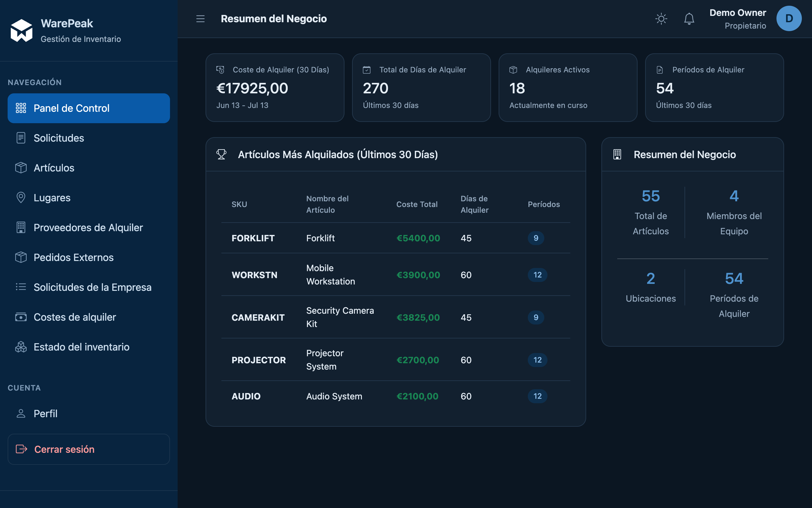View Estado del inventario
Screen dimensions: 812x508
(88, 347)
